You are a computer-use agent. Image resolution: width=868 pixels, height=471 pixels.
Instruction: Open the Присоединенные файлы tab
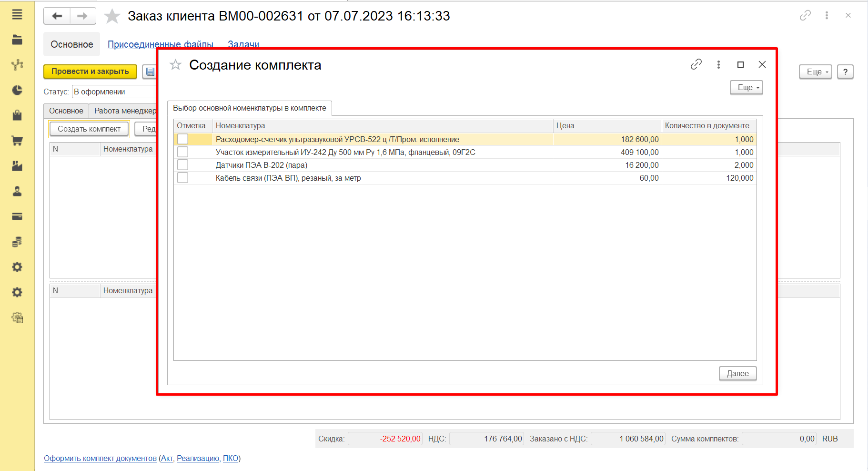coord(161,44)
